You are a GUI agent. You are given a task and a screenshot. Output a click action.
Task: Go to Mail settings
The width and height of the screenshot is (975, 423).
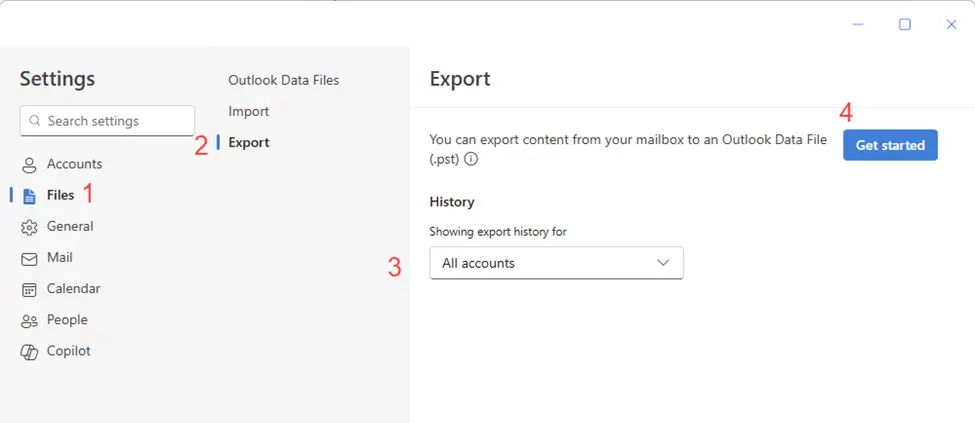click(x=60, y=258)
